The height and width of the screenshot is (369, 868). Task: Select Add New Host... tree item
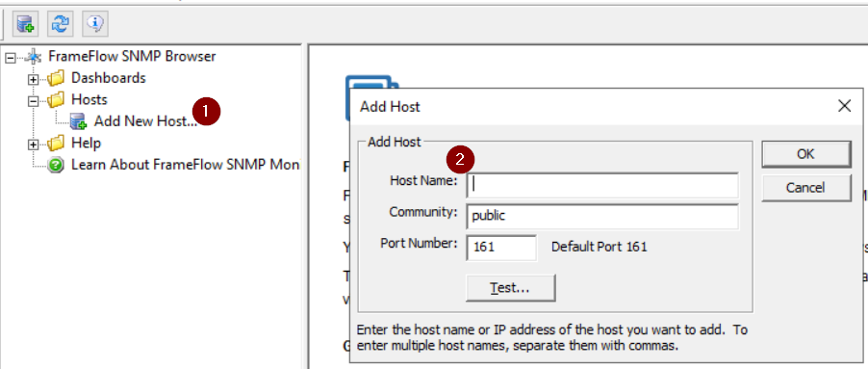[145, 120]
